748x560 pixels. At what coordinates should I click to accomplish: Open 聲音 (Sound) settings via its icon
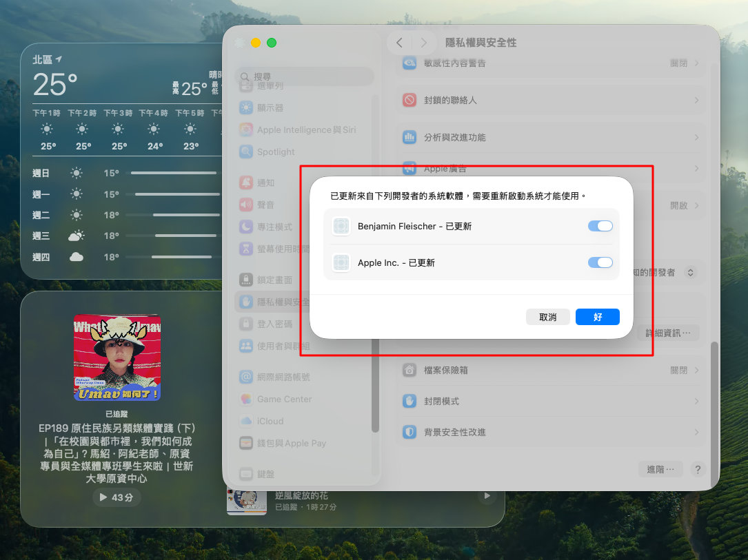[246, 205]
